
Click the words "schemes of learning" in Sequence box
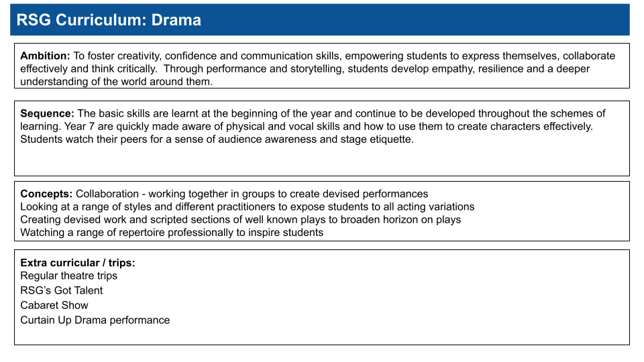[x=577, y=113]
